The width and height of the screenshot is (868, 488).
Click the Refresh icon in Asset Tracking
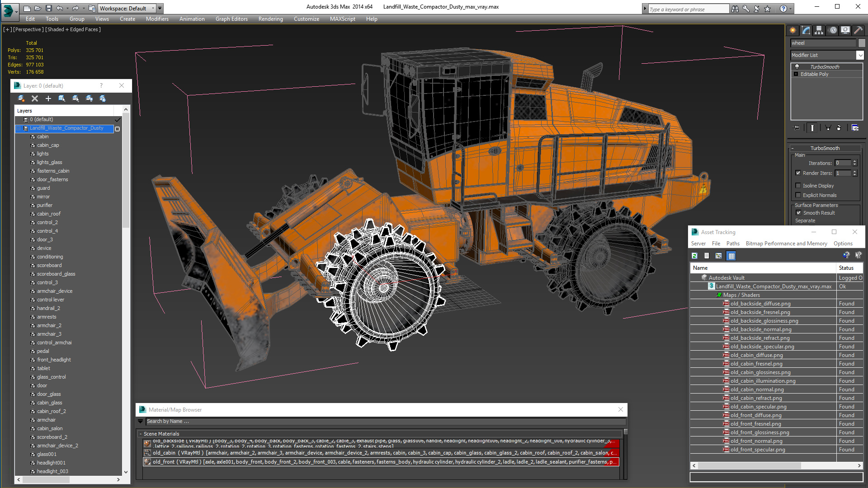(694, 256)
